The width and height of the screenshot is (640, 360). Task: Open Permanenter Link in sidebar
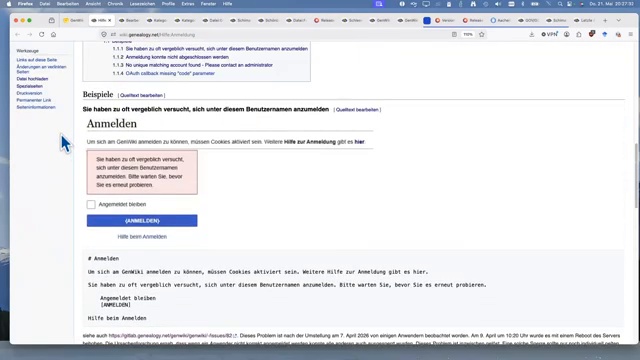34,100
